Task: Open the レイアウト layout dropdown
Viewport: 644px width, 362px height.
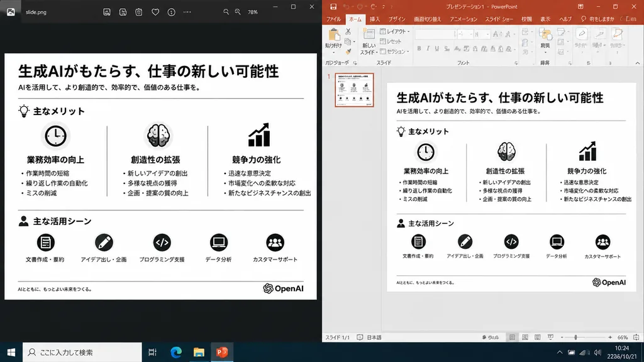Action: [x=395, y=31]
